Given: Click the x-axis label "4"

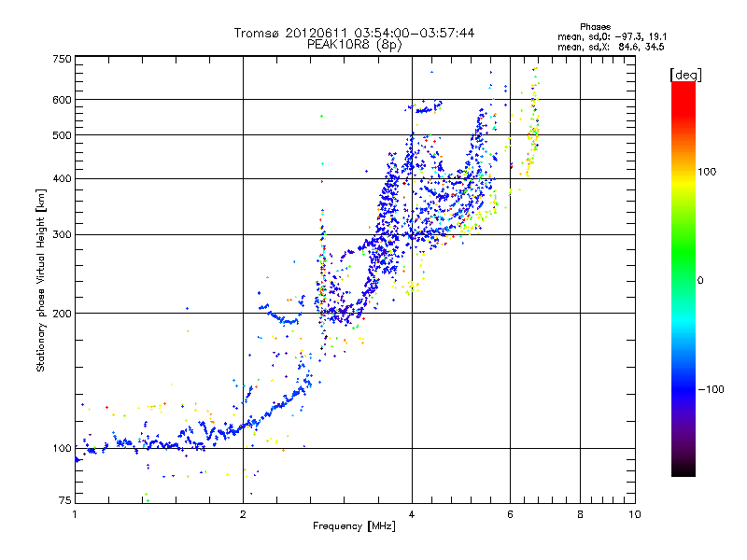Looking at the screenshot, I should 412,514.
